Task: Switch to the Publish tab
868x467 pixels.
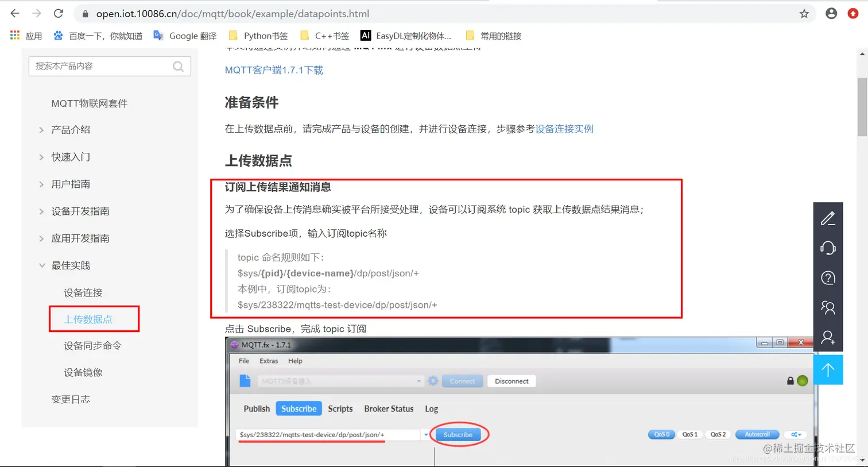Action: 257,409
